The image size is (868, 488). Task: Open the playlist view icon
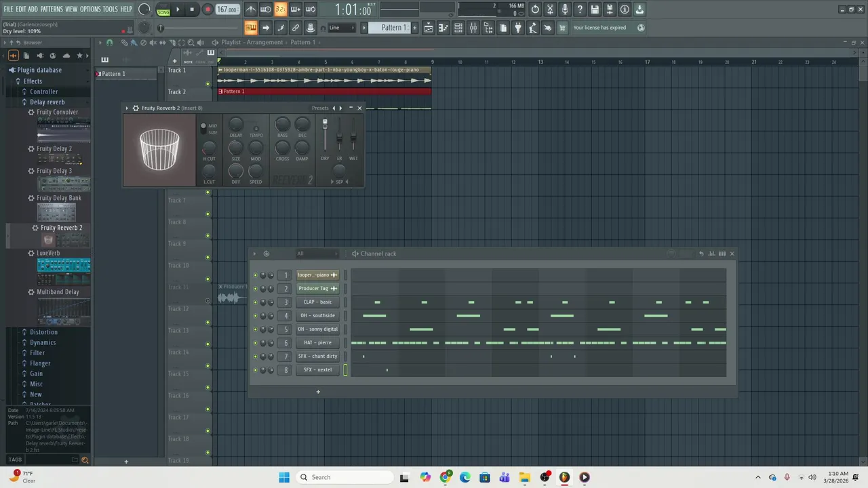click(x=429, y=28)
